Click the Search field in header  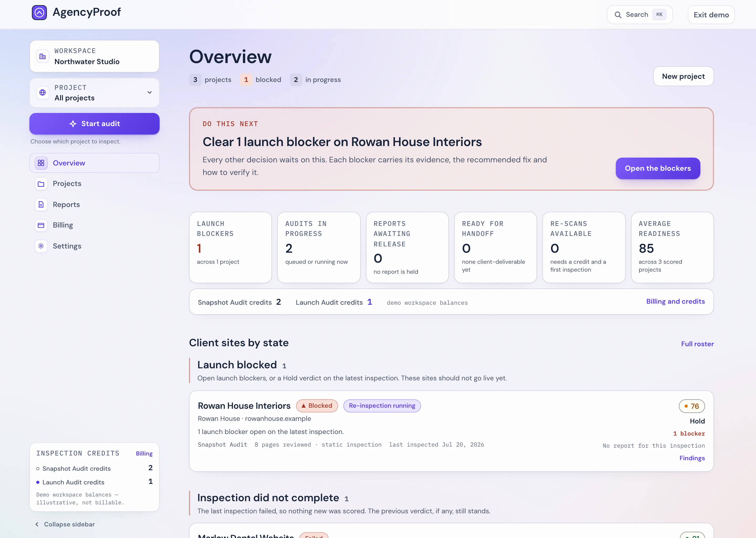pyautogui.click(x=639, y=15)
